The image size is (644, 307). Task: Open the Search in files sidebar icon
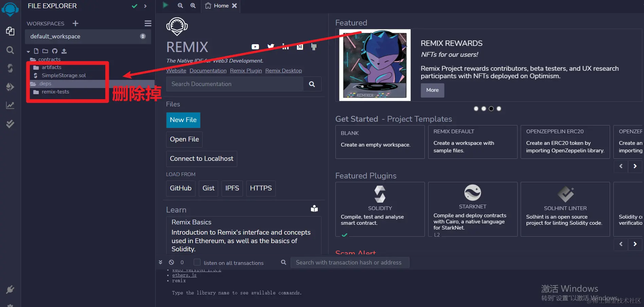click(10, 50)
